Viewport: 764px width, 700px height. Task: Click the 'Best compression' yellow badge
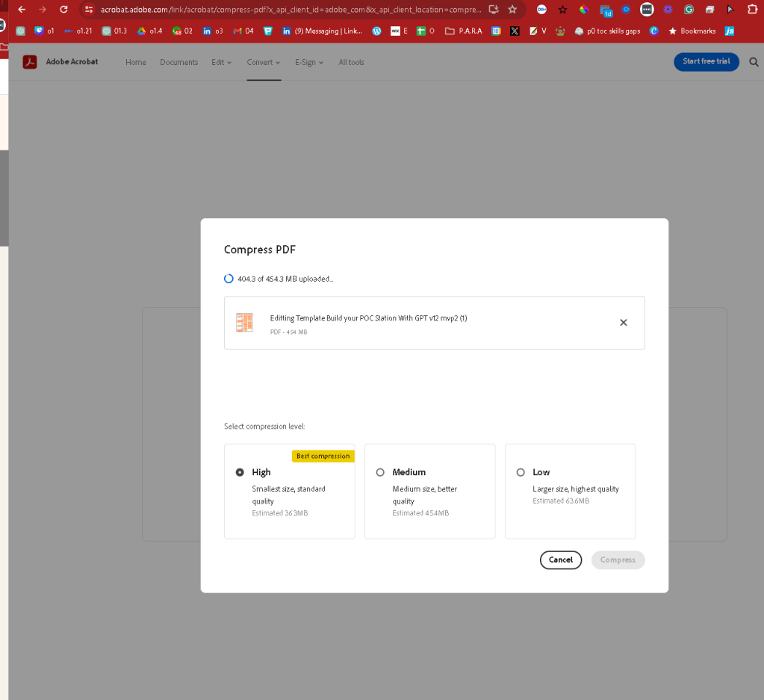tap(323, 456)
